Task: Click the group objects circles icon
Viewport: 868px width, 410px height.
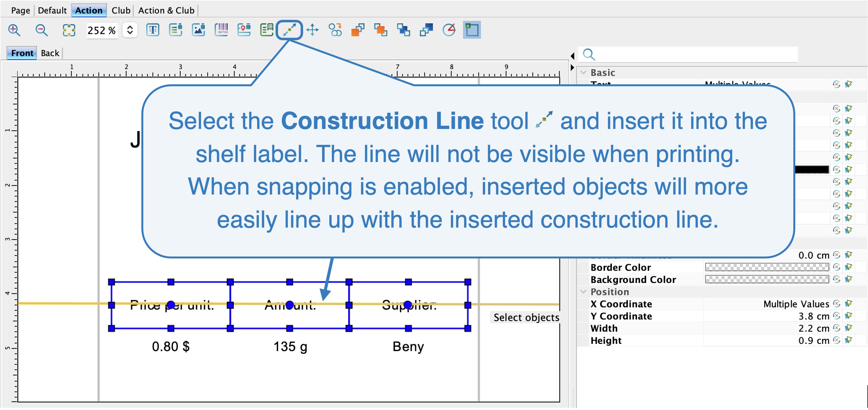Action: [335, 30]
